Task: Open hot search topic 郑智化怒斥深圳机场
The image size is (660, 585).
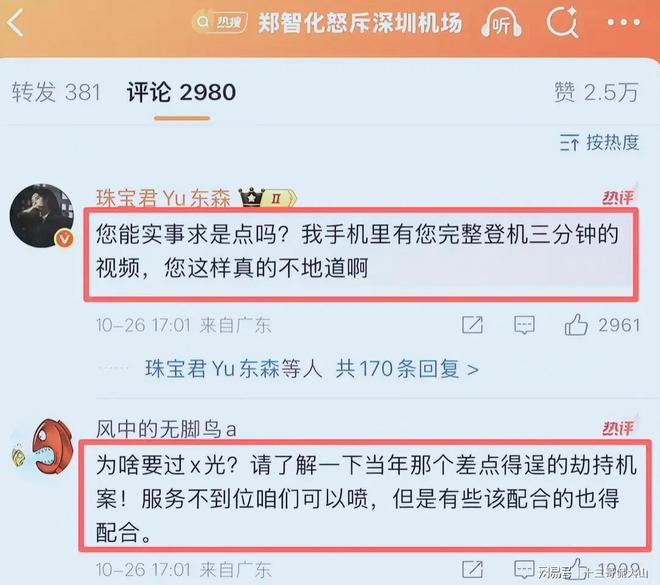Action: pyautogui.click(x=360, y=23)
